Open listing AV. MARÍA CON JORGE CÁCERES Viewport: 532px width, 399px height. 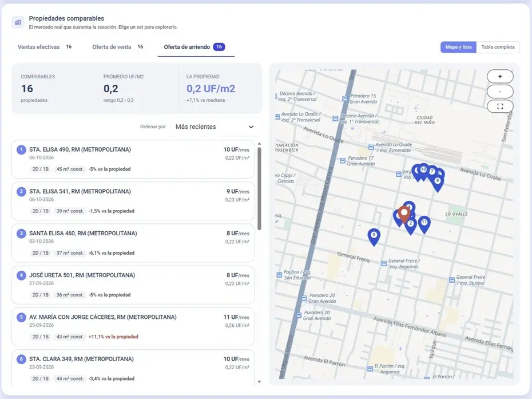click(133, 327)
